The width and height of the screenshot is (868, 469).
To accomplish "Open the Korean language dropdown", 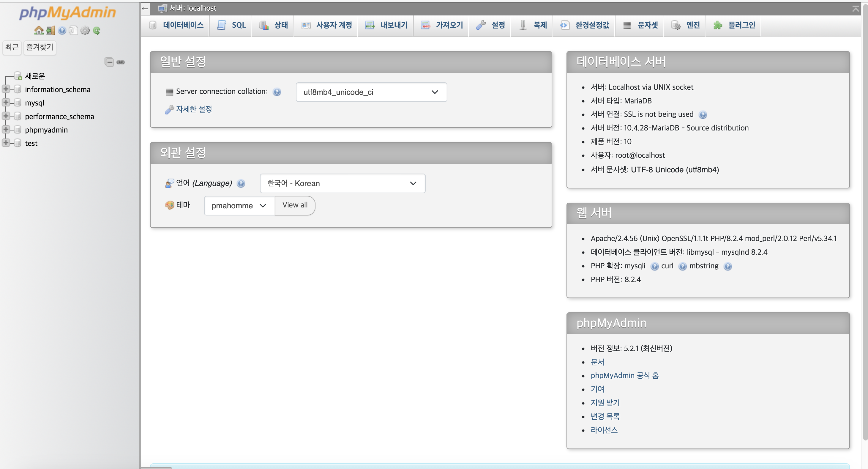I will coord(342,183).
